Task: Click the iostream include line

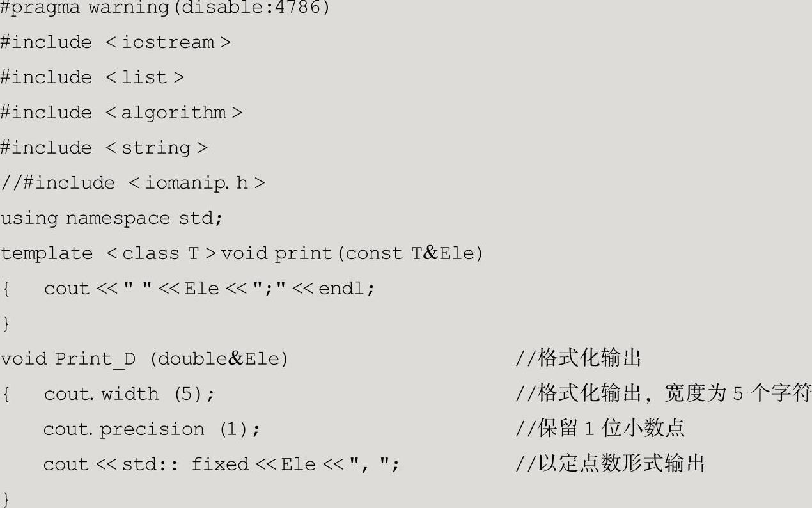Action: [x=115, y=42]
